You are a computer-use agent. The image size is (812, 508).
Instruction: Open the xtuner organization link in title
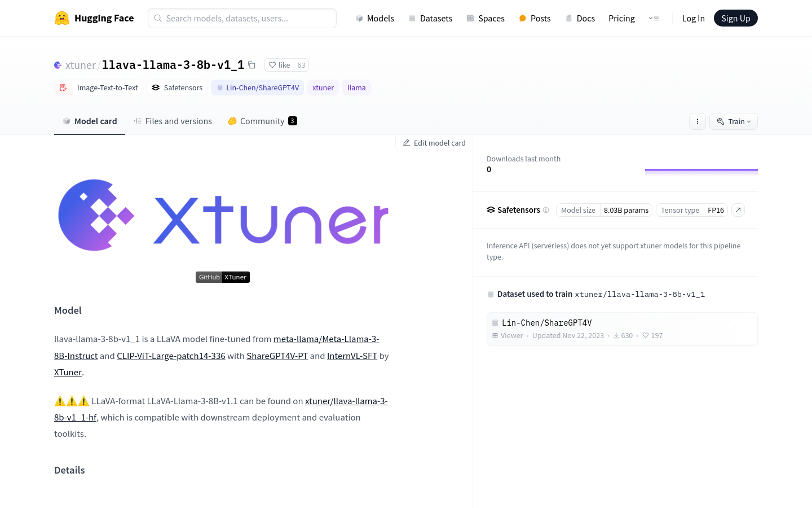pyautogui.click(x=81, y=65)
